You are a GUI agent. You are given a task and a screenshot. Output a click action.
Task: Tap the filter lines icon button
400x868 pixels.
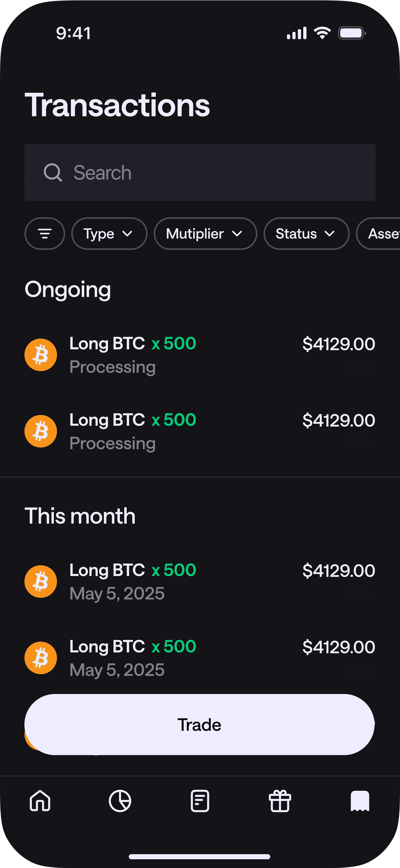click(45, 234)
